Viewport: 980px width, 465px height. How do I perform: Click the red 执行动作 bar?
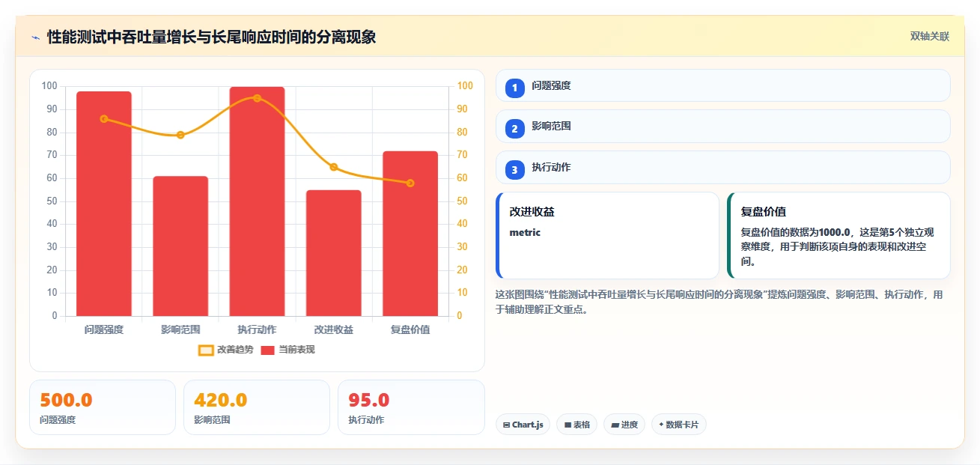tap(257, 201)
